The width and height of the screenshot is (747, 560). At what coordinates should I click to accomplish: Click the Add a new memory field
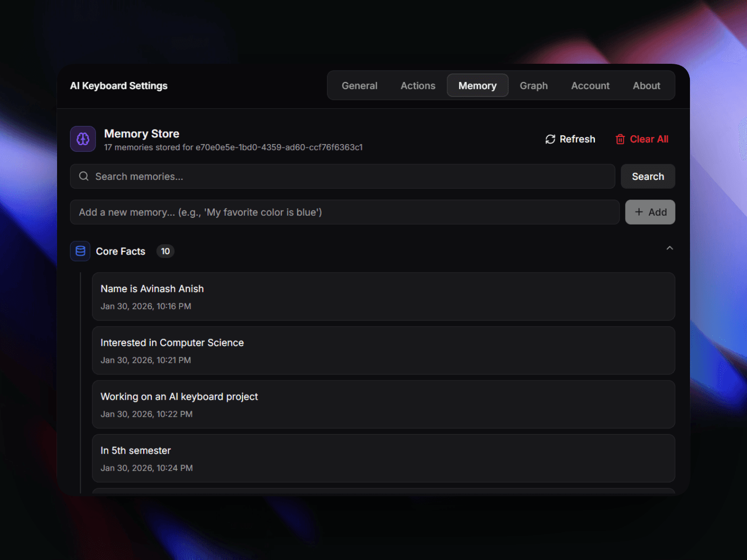(x=344, y=212)
